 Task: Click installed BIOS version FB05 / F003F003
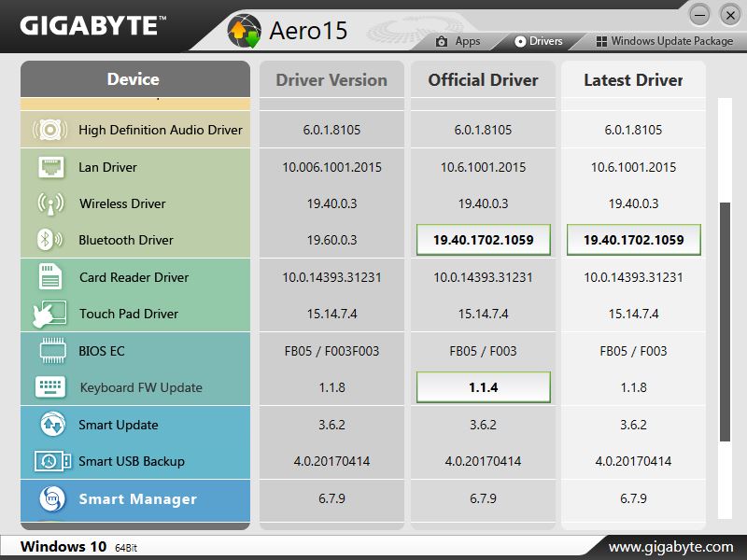click(x=331, y=352)
